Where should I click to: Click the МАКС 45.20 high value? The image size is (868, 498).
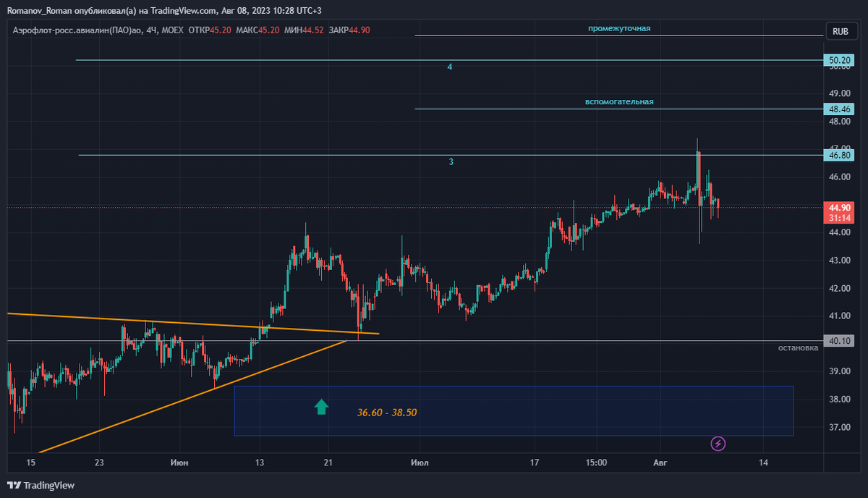click(x=259, y=30)
